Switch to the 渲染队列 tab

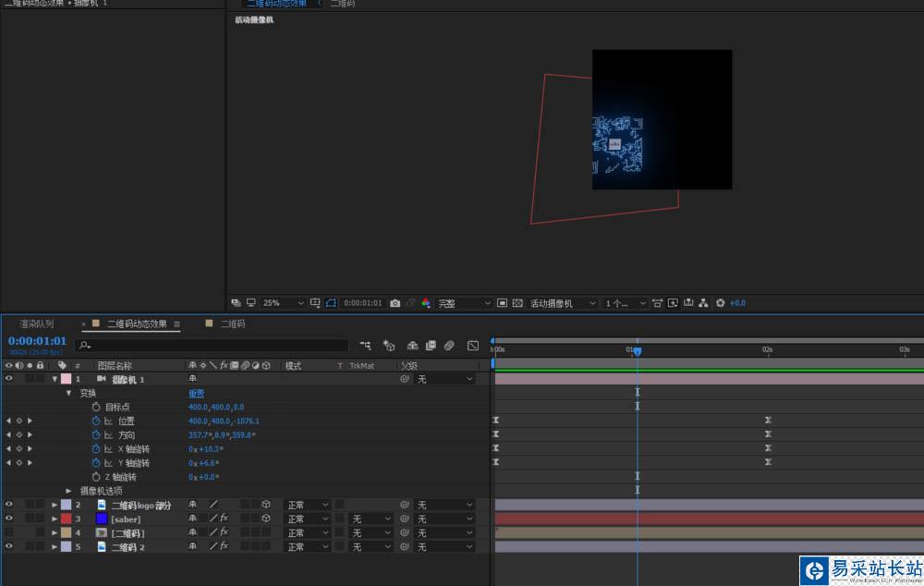pyautogui.click(x=37, y=324)
